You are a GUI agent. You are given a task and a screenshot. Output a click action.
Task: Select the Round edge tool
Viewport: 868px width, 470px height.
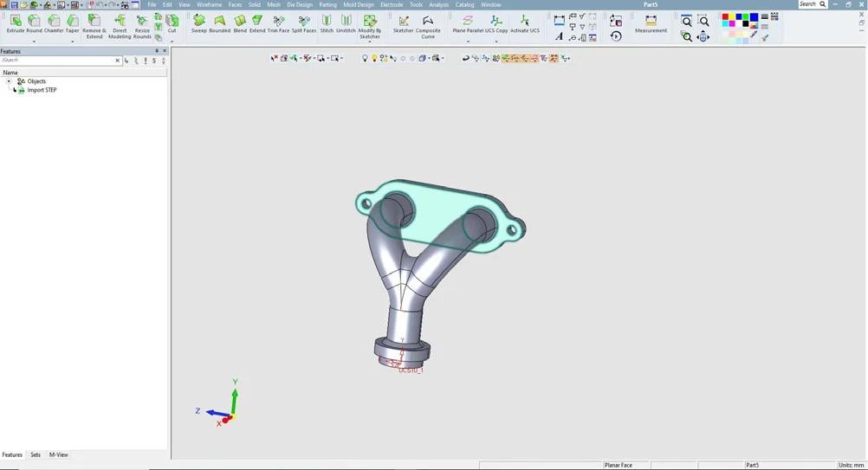(x=35, y=23)
